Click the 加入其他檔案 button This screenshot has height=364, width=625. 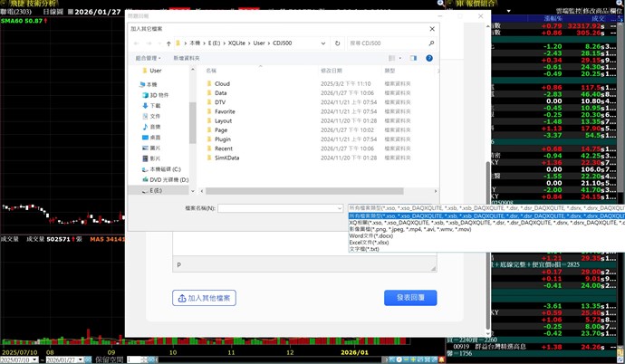tap(204, 298)
